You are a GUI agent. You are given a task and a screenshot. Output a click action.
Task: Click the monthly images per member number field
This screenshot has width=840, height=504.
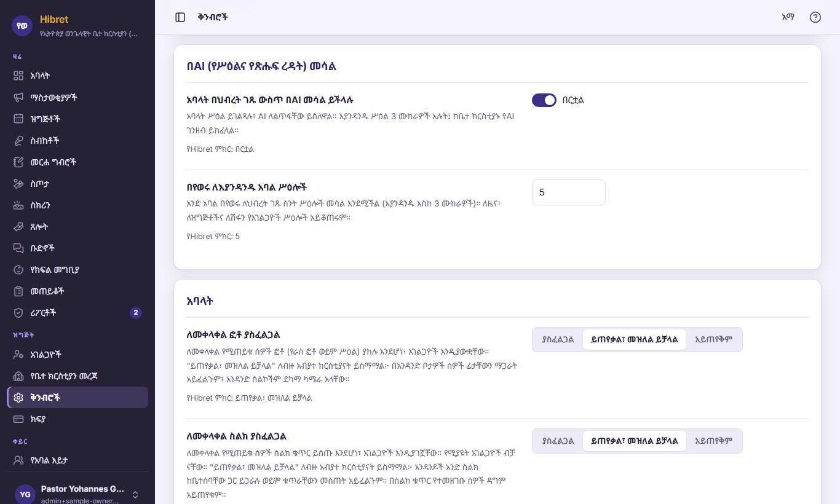(569, 192)
